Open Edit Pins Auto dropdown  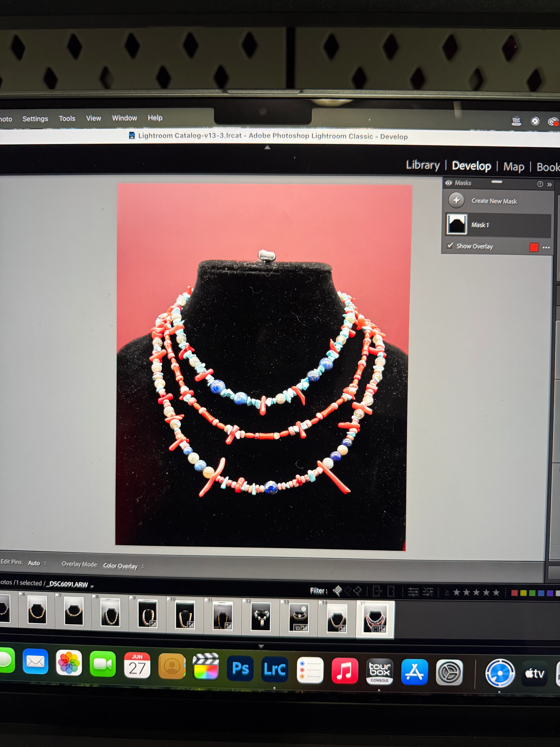pyautogui.click(x=37, y=563)
